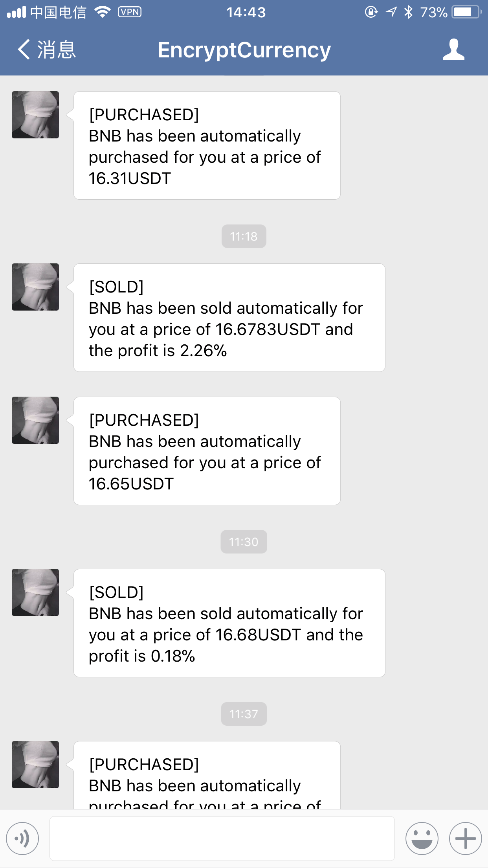Tap the battery indicator icon
Screen dimensions: 488x868
[x=466, y=12]
